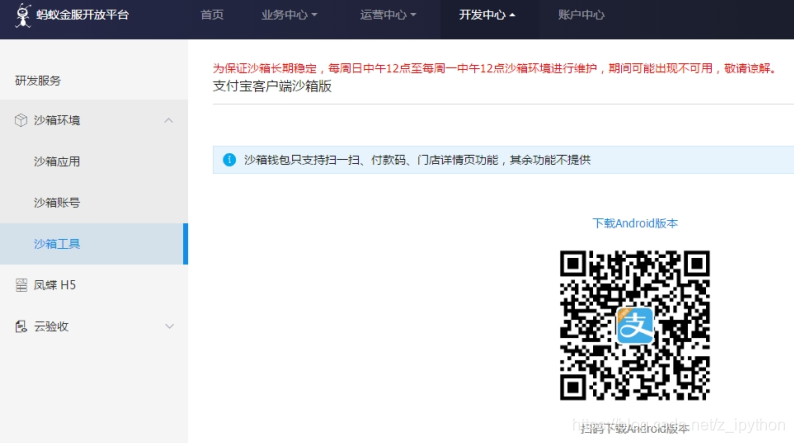The height and width of the screenshot is (443, 794).
Task: Open 账户中心 in top navigation
Action: pos(581,15)
